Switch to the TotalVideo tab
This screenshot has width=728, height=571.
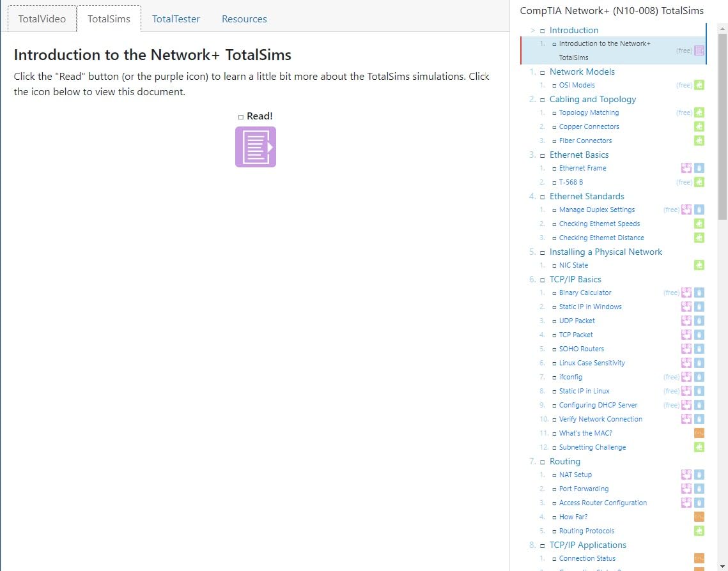[42, 19]
